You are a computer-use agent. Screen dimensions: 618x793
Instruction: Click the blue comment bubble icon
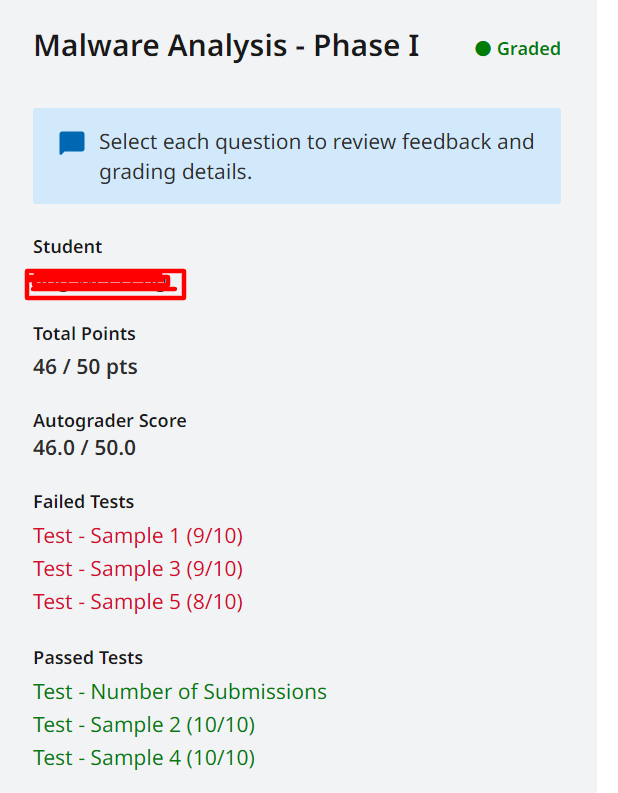coord(72,143)
